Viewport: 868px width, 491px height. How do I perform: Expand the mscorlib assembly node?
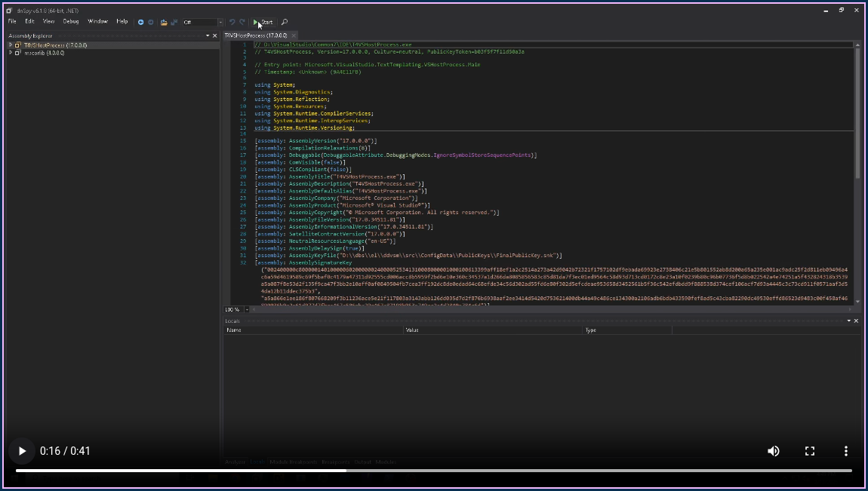[x=11, y=53]
